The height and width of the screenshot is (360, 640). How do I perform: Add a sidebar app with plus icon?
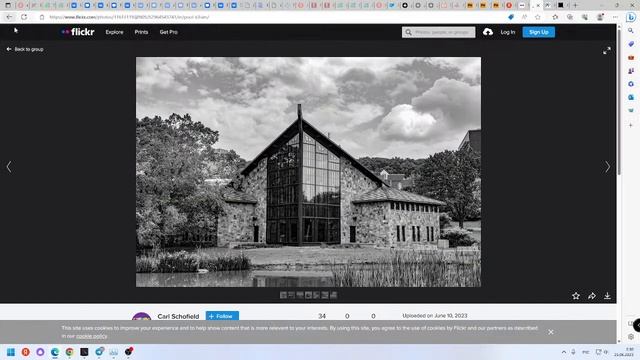tap(631, 125)
